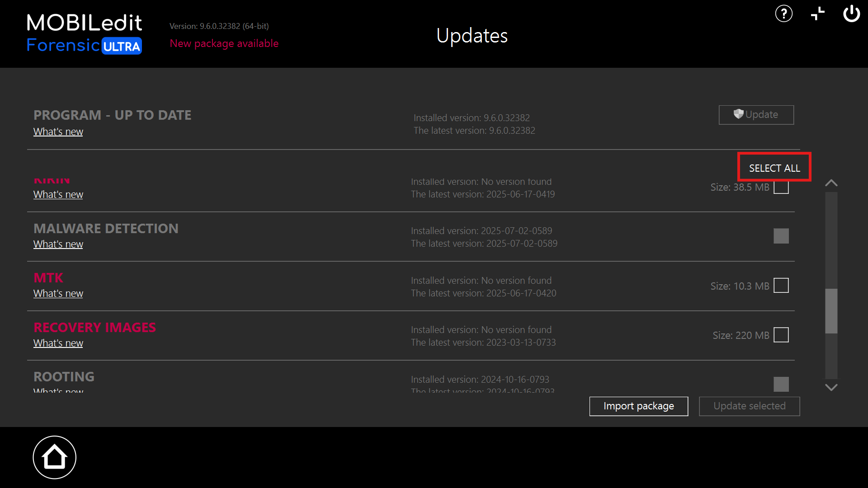This screenshot has height=488, width=868.
Task: Check the KIRIN package checkbox
Action: (782, 187)
